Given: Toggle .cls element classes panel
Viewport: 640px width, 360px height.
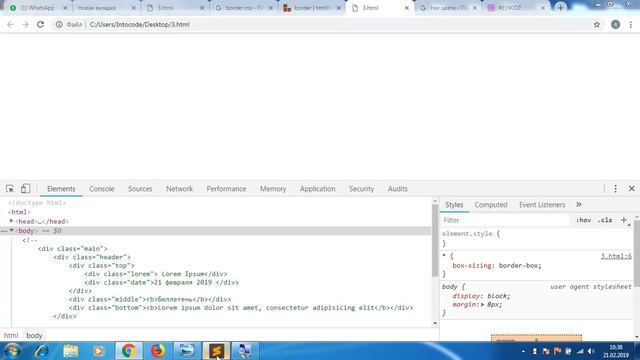Looking at the screenshot, I should click(x=604, y=220).
